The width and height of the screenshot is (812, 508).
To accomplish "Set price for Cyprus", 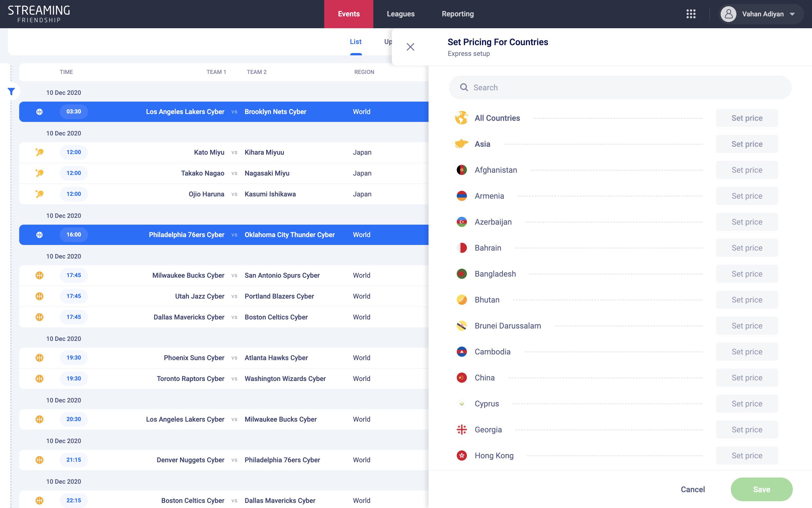I will click(747, 404).
